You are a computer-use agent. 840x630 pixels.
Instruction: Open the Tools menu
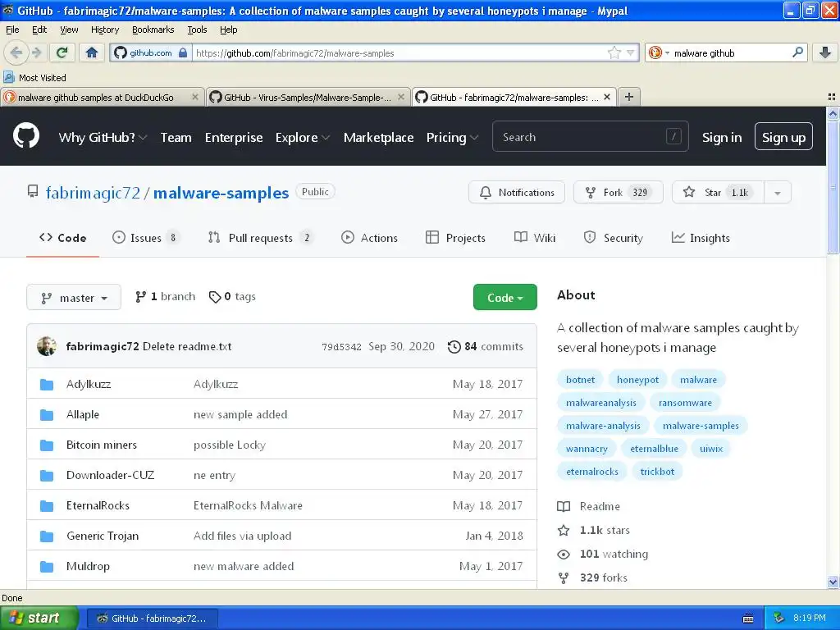coord(197,30)
